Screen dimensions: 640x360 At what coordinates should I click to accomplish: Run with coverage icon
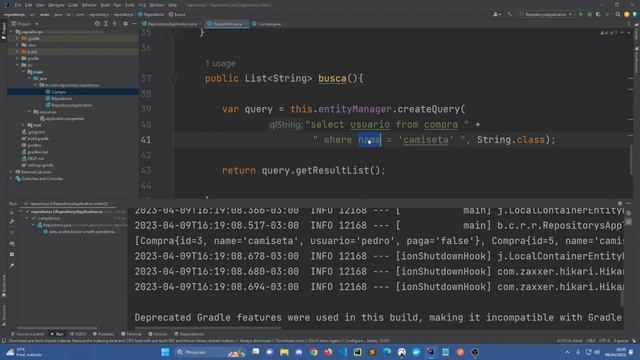(598, 14)
